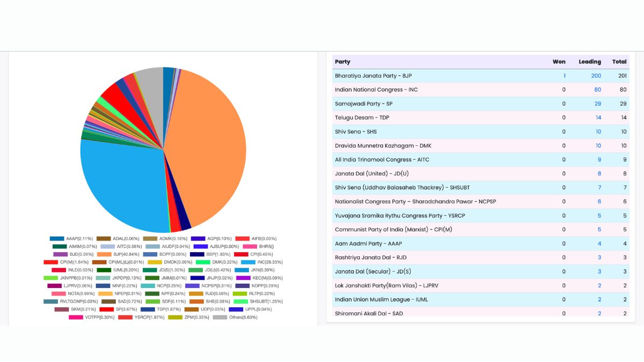The image size is (644, 362).
Task: Select Telugu Desam leading count 14
Action: pyautogui.click(x=598, y=117)
